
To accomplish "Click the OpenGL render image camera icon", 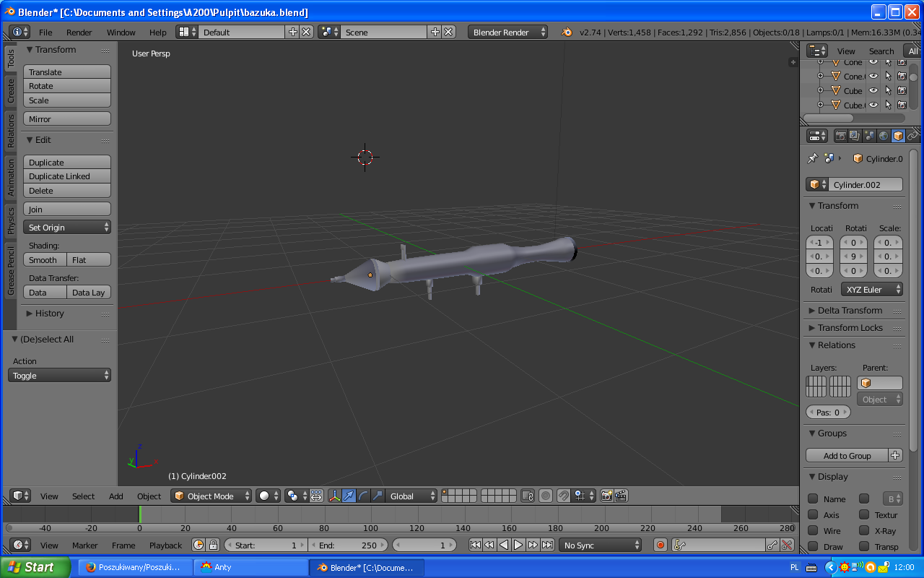I will (606, 496).
